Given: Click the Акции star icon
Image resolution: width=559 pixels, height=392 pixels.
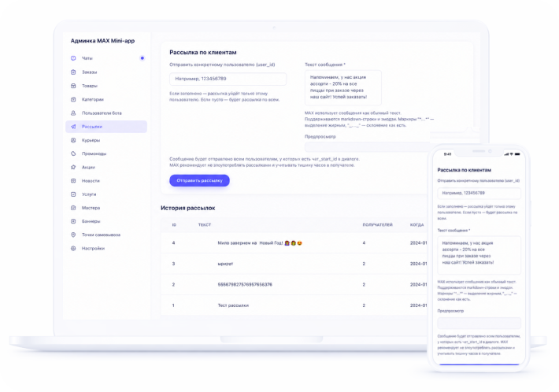Looking at the screenshot, I should [x=73, y=167].
